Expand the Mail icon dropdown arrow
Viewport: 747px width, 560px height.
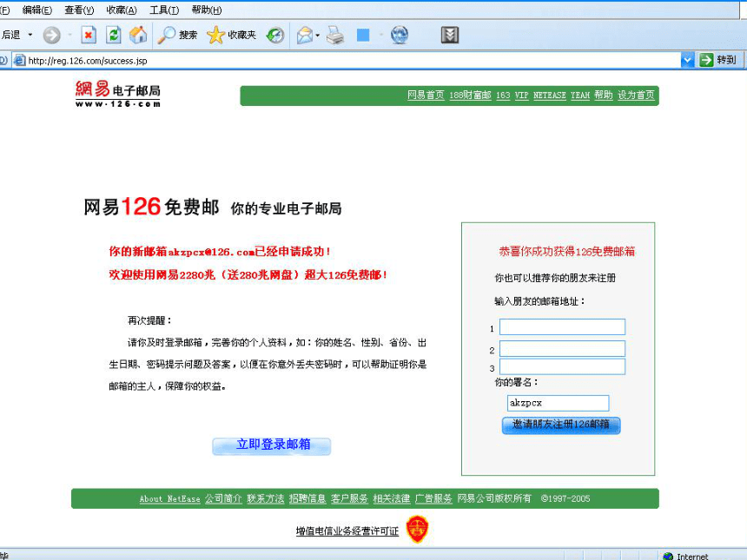tap(317, 36)
